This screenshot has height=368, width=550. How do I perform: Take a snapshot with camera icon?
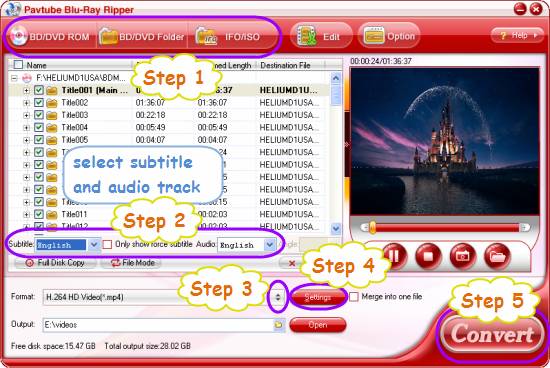462,256
